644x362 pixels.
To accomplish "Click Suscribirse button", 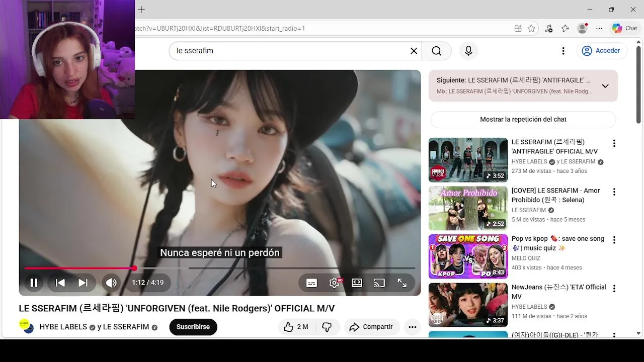I will 193,327.
